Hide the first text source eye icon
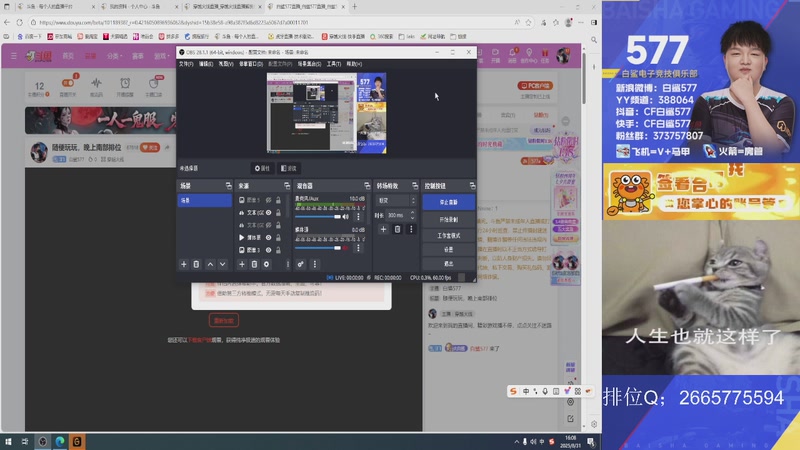Screen dimensions: 800x450 (x=268, y=212)
